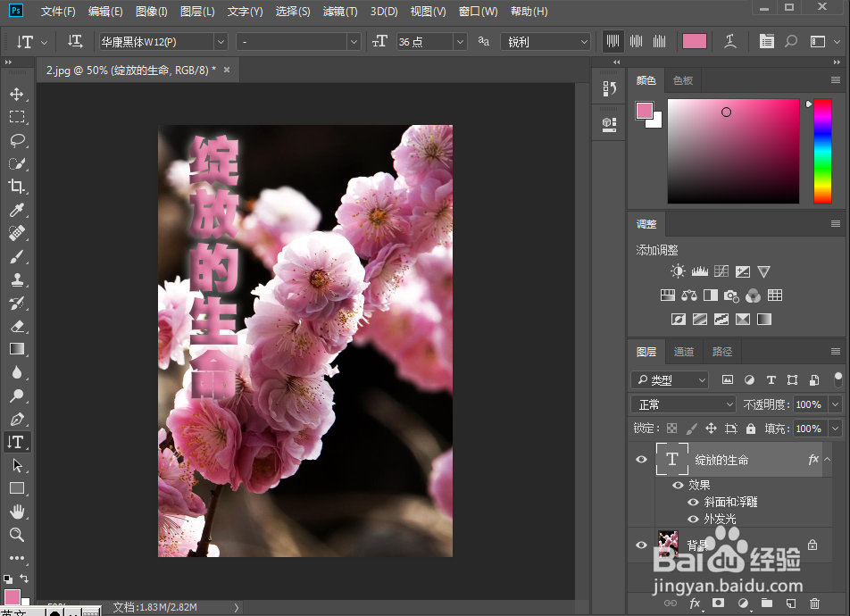Select the History Brush tool
The width and height of the screenshot is (850, 616).
click(17, 304)
